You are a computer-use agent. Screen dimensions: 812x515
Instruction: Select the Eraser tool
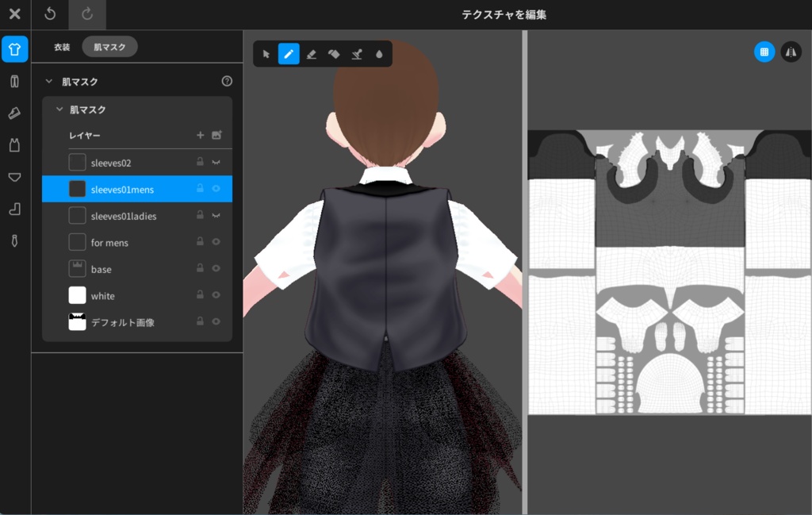coord(311,54)
